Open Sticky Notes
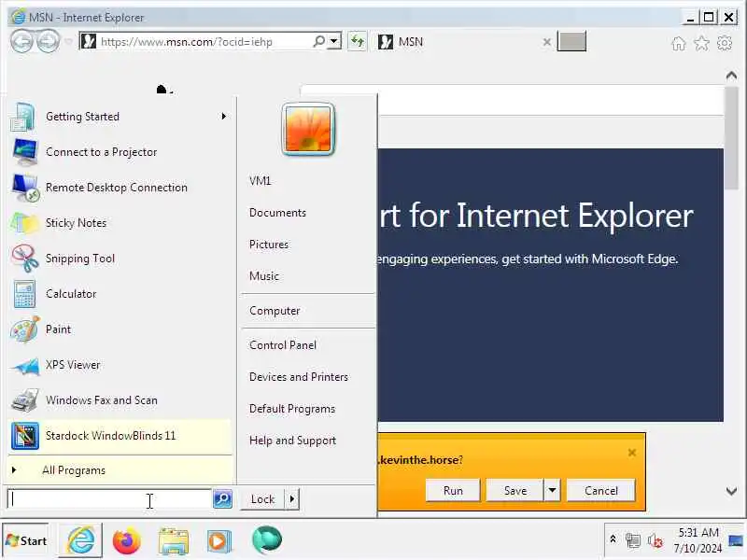The image size is (747, 560). (x=120, y=223)
